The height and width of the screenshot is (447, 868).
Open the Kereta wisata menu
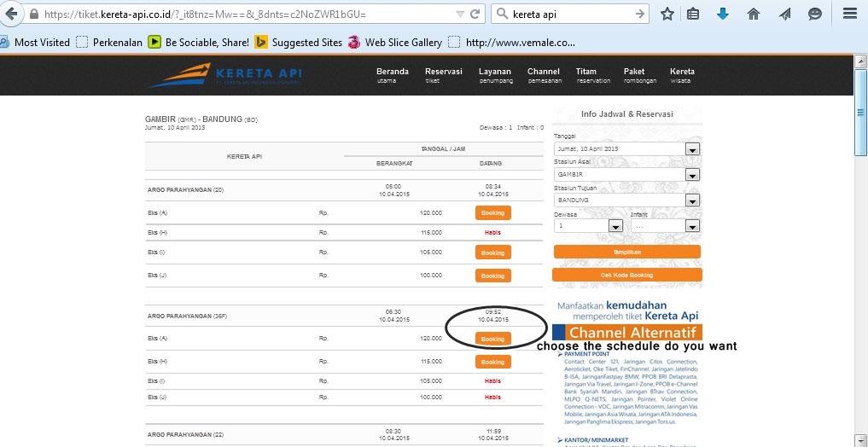(x=682, y=75)
